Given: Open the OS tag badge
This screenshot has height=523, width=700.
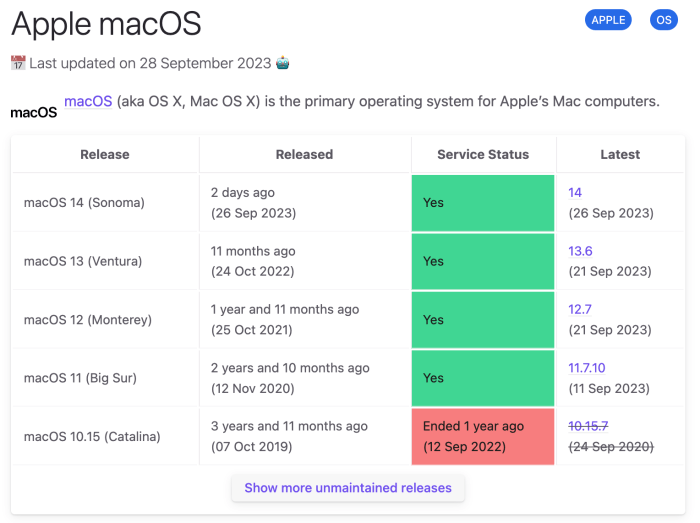Looking at the screenshot, I should (x=663, y=20).
